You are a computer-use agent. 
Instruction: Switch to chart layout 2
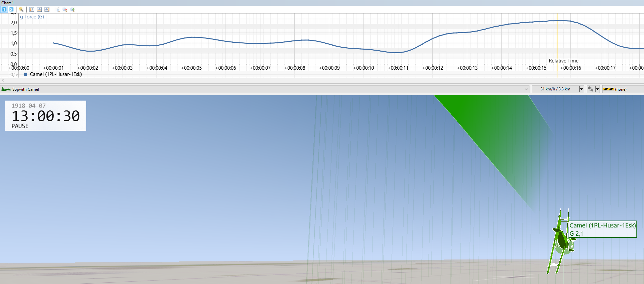pyautogui.click(x=11, y=10)
